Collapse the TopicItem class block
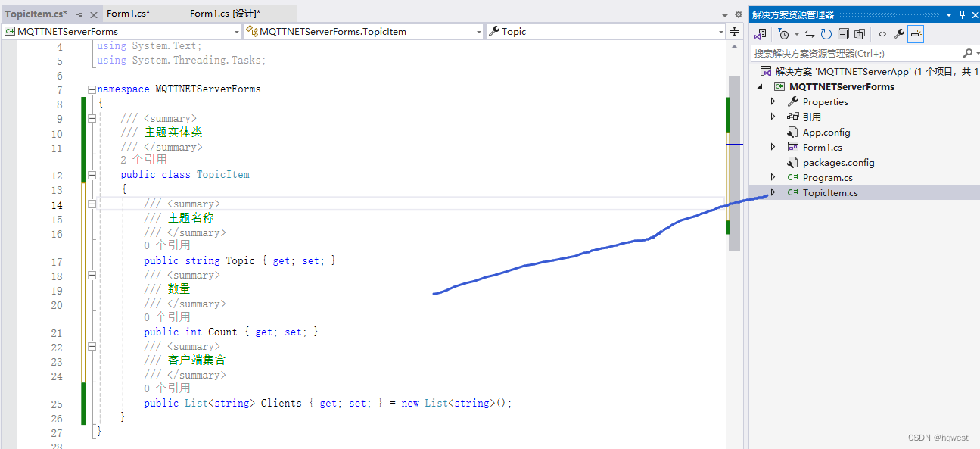Image resolution: width=980 pixels, height=449 pixels. coord(92,174)
